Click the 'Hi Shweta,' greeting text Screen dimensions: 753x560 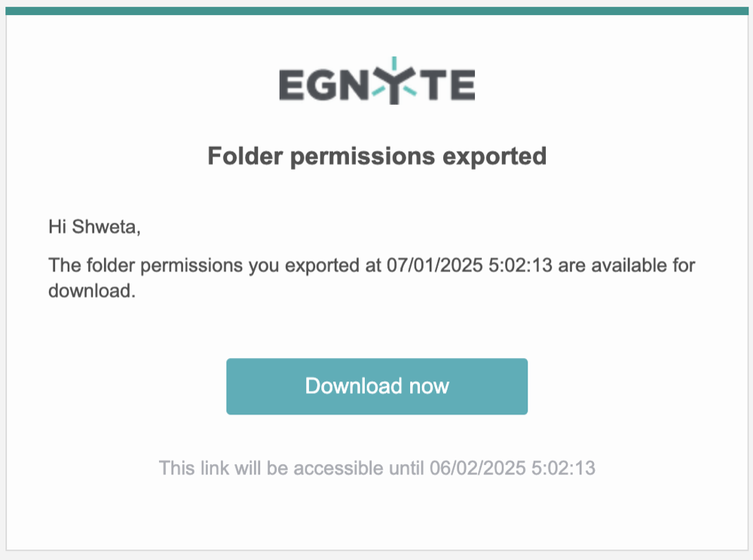click(95, 227)
